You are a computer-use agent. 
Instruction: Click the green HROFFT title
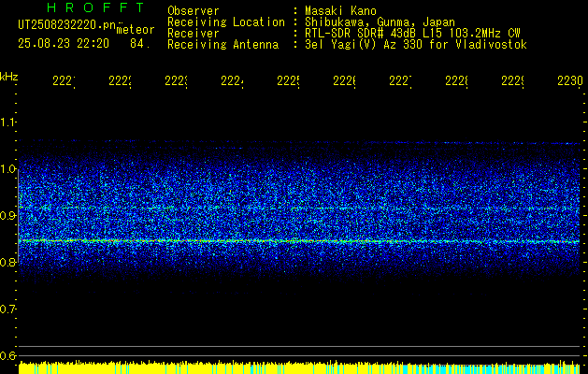click(x=95, y=7)
